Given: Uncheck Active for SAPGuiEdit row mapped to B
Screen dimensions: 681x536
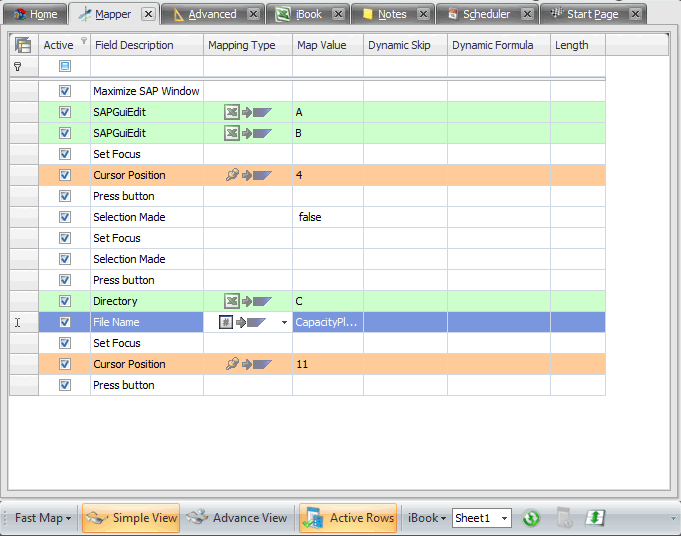Looking at the screenshot, I should 65,133.
